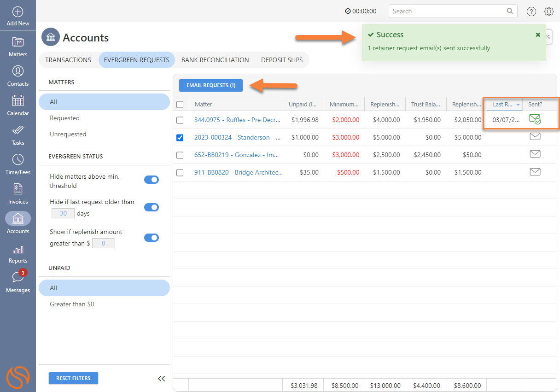
Task: Switch to Bank Reconciliation tab
Action: coord(215,60)
